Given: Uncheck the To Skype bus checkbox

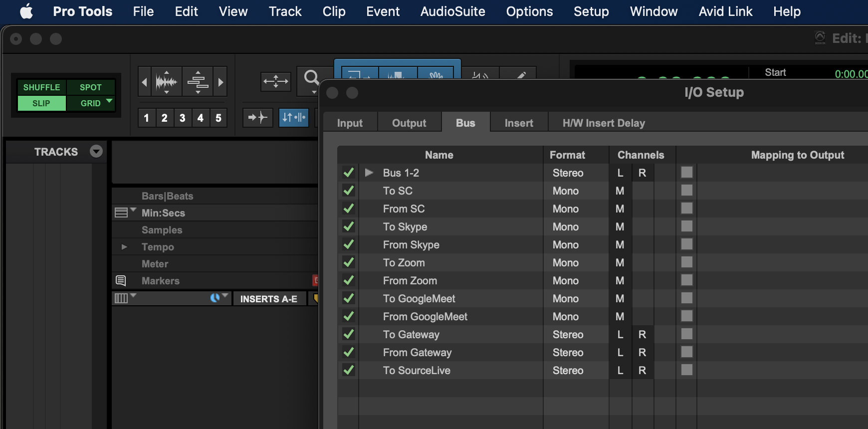Looking at the screenshot, I should coord(349,226).
